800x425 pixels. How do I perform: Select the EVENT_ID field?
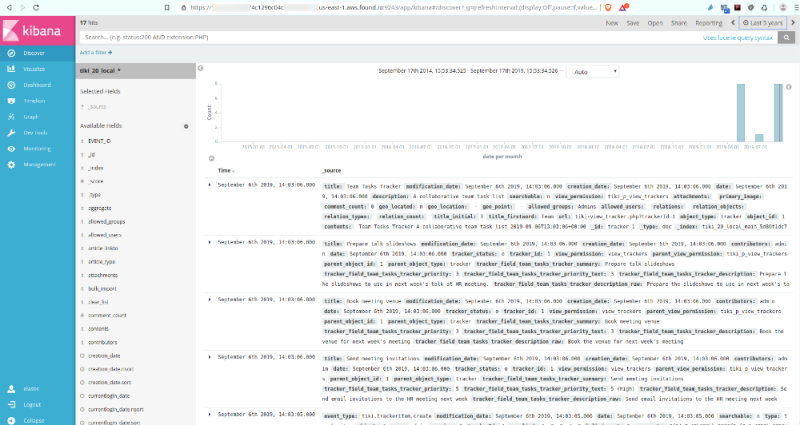point(99,141)
